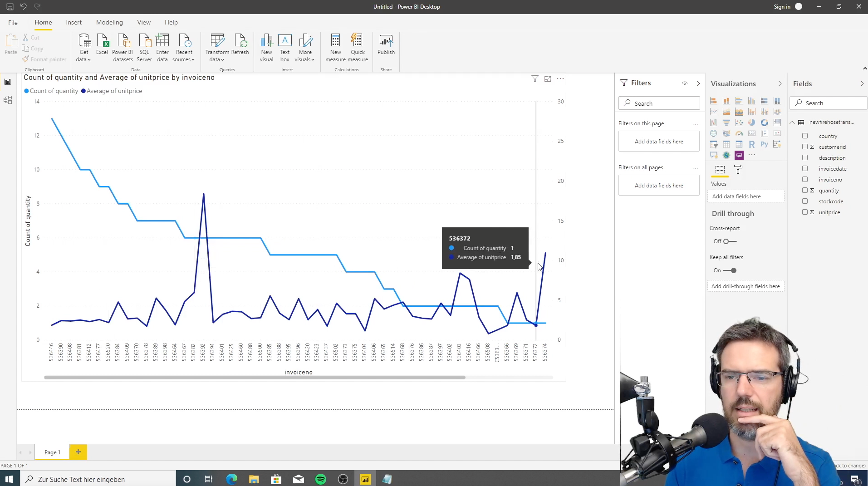Save the report with the disk icon

(x=10, y=6)
